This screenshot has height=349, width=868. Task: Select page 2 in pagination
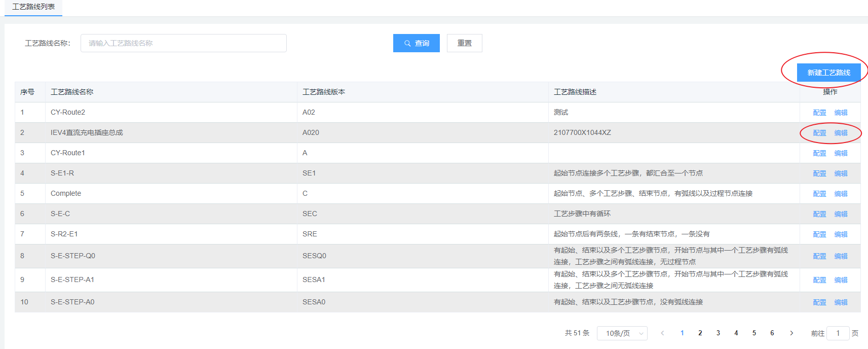[x=700, y=333]
